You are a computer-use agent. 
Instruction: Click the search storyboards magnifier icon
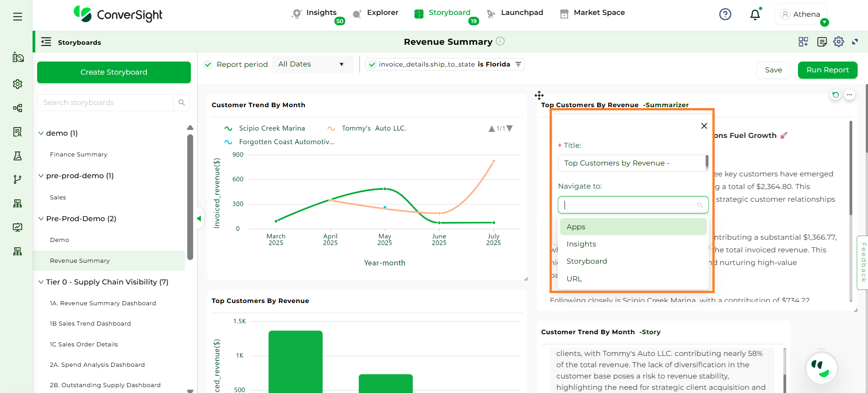click(182, 103)
